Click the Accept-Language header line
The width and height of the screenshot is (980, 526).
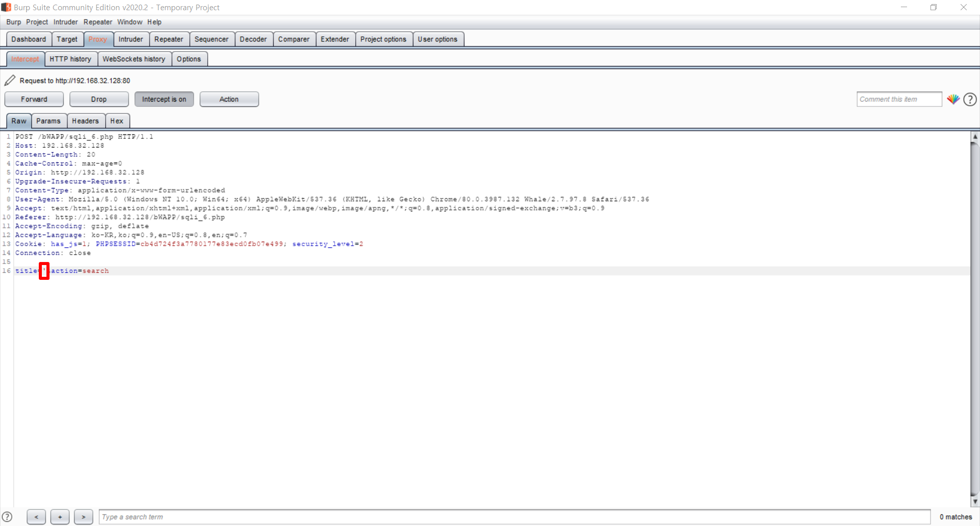point(131,235)
